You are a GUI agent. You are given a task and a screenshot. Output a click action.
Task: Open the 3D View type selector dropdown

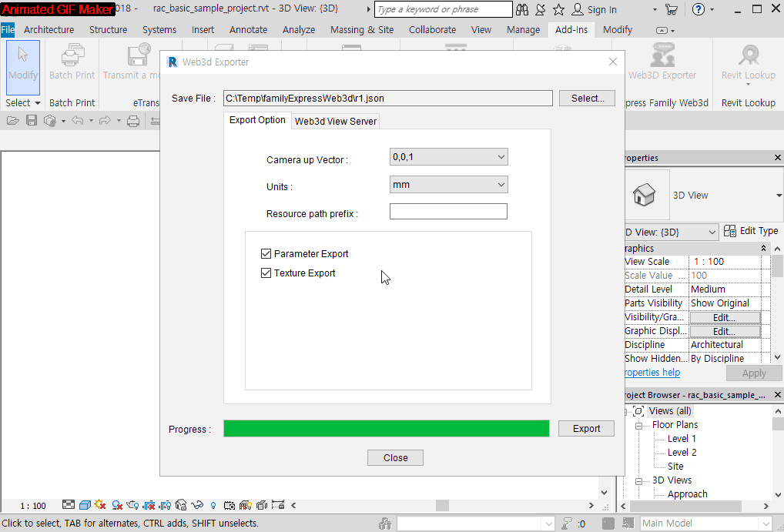tap(779, 195)
